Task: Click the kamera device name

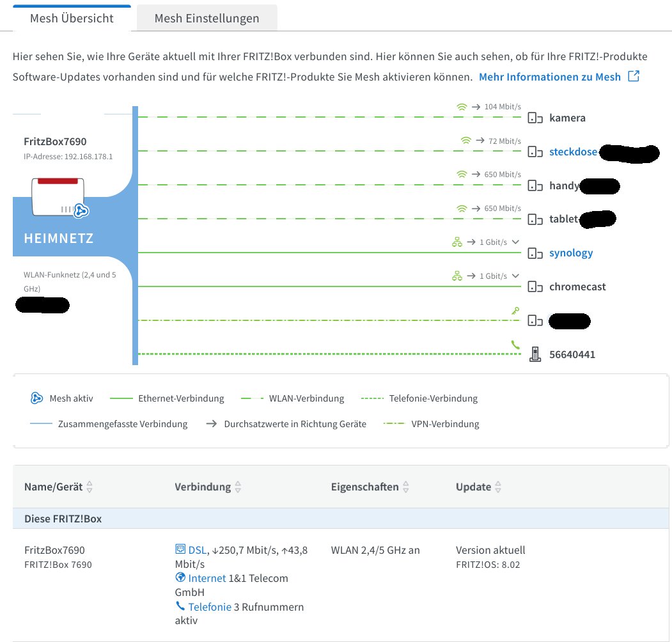Action: coord(567,118)
